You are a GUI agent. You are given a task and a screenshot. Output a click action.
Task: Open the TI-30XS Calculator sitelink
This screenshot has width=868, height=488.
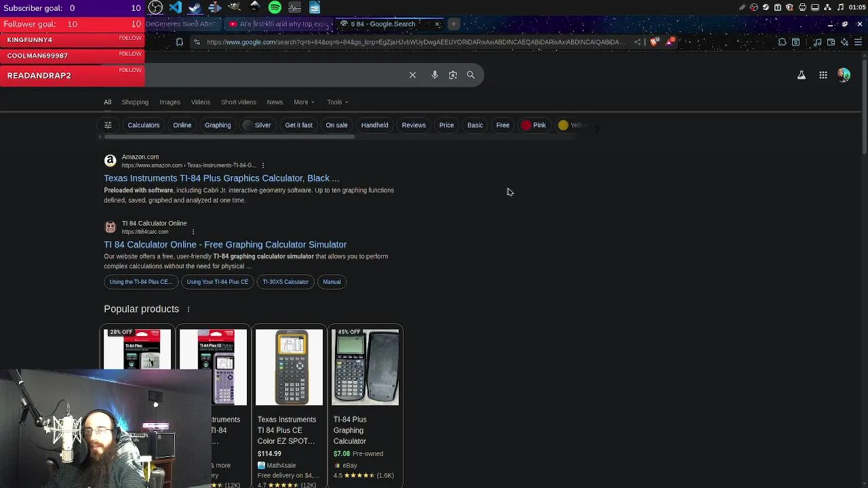coord(285,282)
